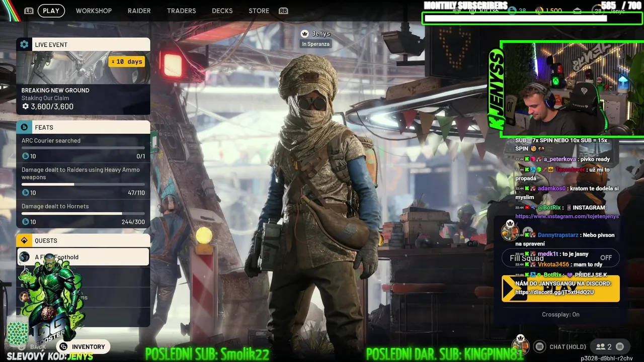This screenshot has width=644, height=362.
Task: Click the RB bumper icon
Action: pyautogui.click(x=283, y=11)
